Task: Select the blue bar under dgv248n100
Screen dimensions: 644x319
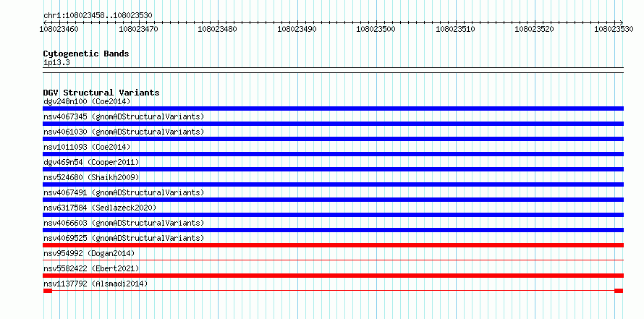Action: [333, 109]
